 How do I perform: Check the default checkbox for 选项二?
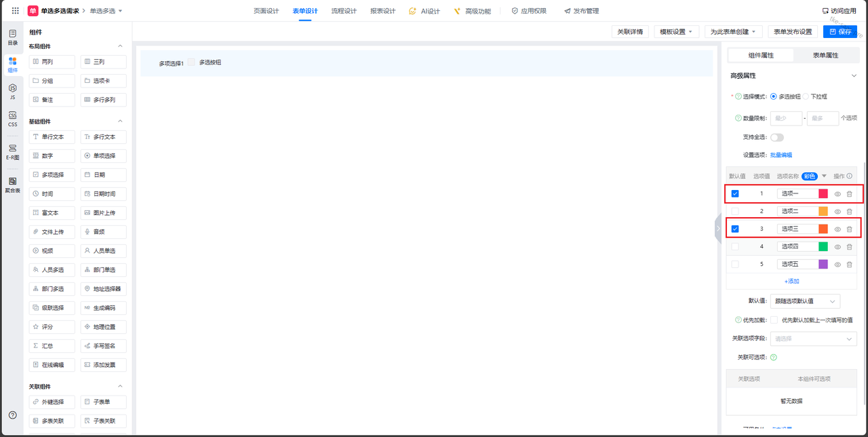(735, 212)
